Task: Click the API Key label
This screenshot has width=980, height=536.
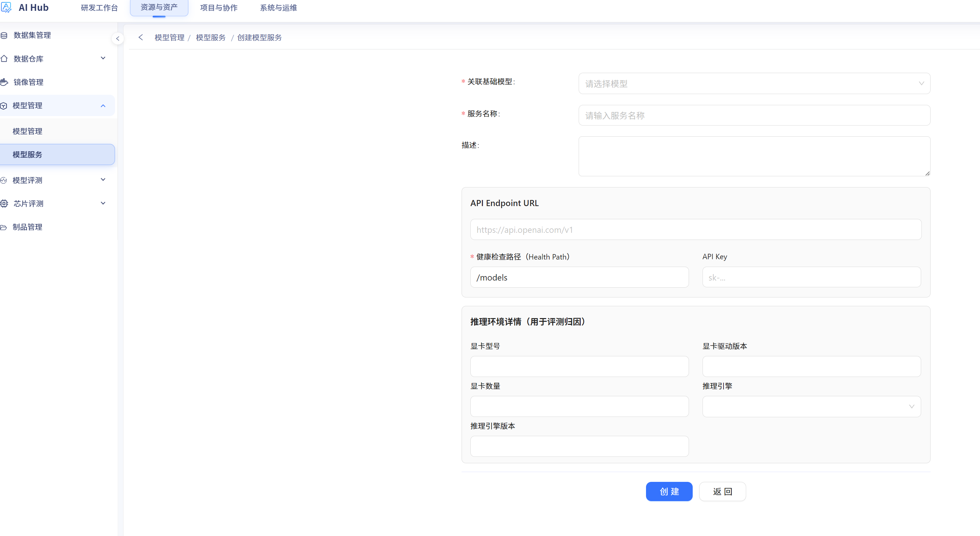Action: click(x=714, y=256)
